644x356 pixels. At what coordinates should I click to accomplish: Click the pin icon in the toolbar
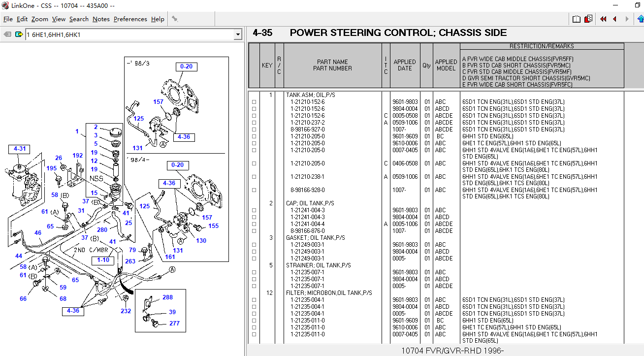(x=174, y=19)
